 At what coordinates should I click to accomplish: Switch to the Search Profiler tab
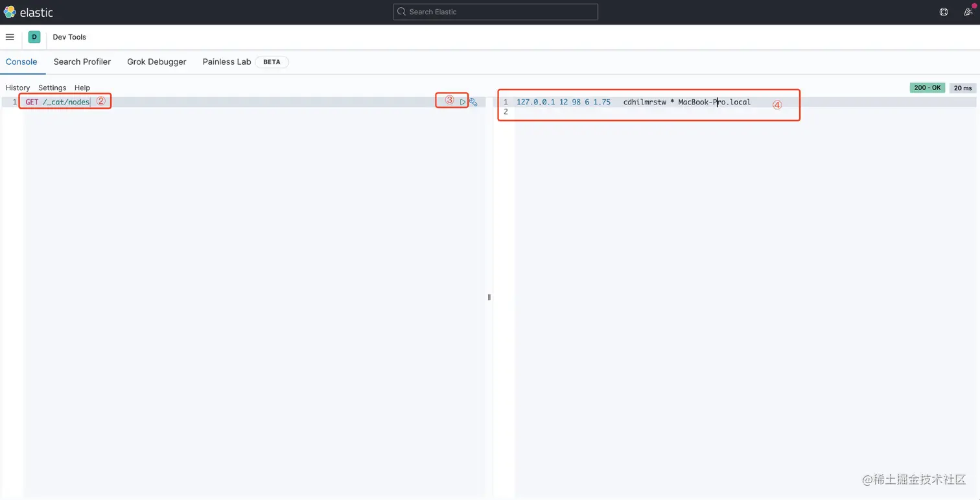tap(82, 62)
